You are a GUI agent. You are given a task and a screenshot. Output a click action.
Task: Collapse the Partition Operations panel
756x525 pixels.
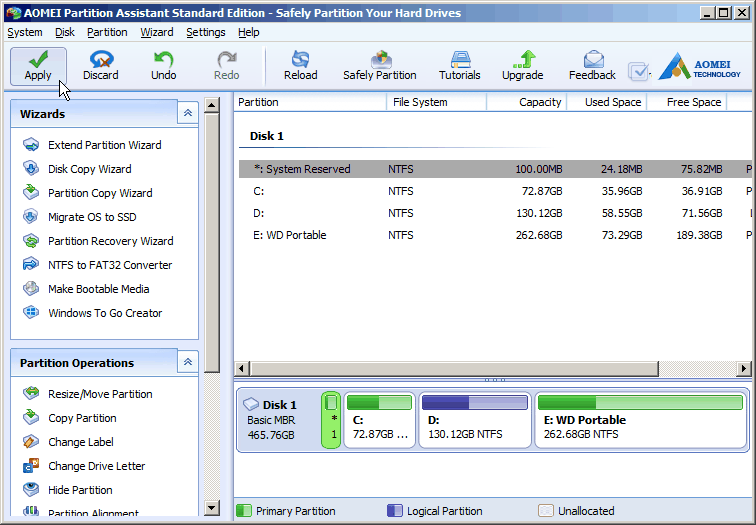(188, 362)
